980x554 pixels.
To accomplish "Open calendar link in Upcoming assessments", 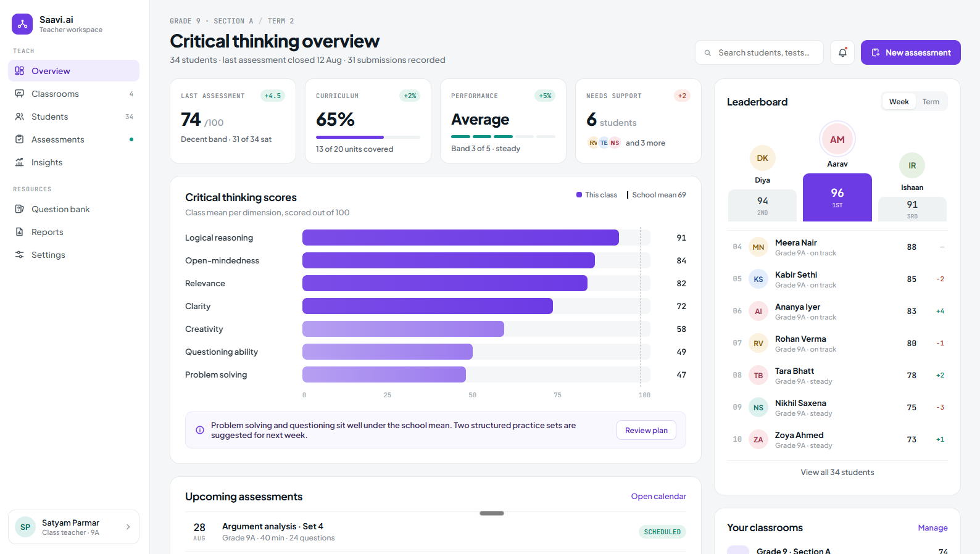I will (658, 496).
